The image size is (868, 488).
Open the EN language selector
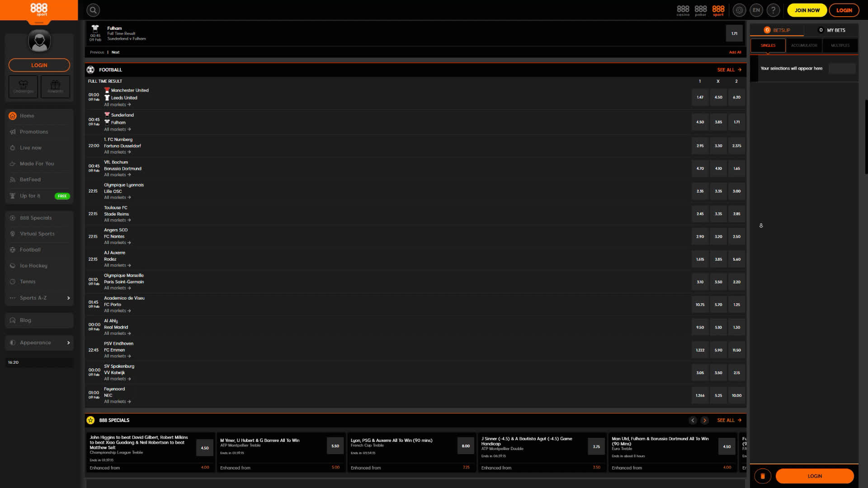(756, 10)
